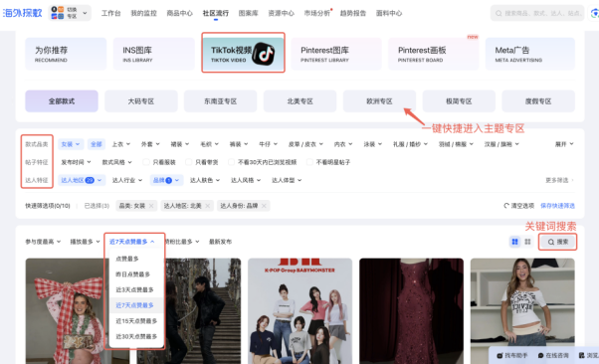Open the 图案库 menu item

(249, 13)
